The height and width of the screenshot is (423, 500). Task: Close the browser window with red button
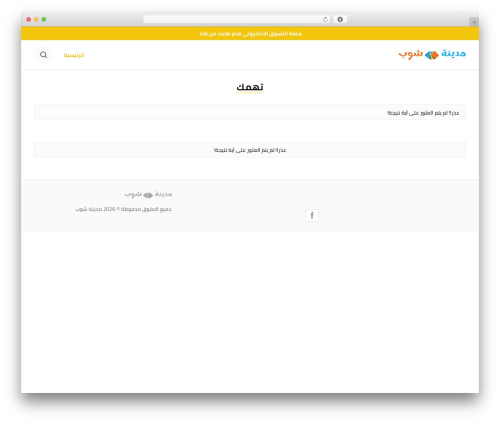[29, 19]
